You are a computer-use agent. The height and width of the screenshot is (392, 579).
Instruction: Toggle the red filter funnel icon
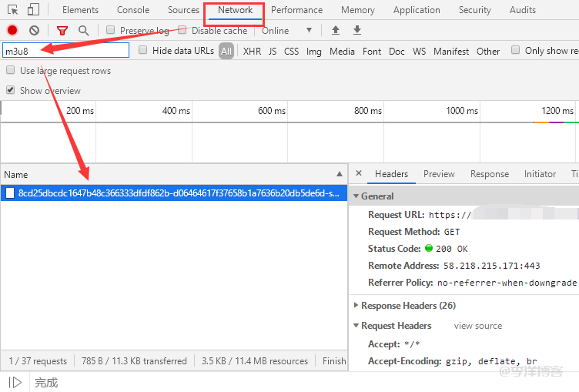[62, 30]
